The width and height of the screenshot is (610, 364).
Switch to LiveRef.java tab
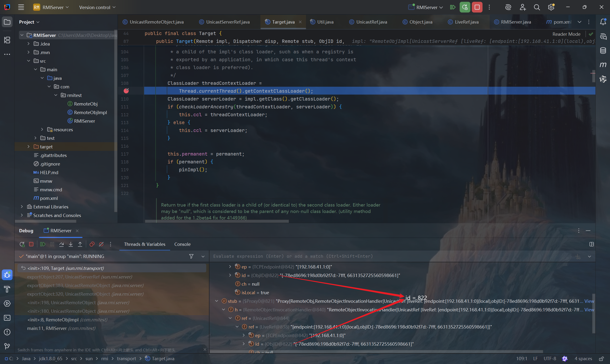(463, 22)
